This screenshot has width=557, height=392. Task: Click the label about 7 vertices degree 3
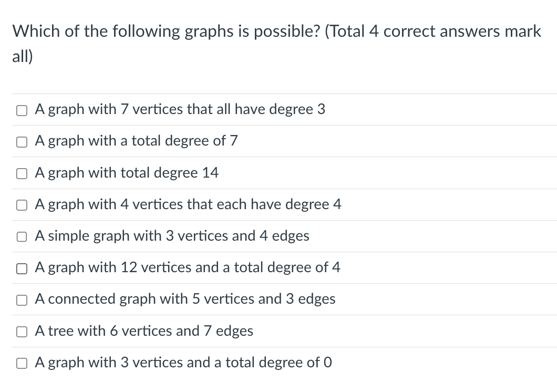[180, 109]
